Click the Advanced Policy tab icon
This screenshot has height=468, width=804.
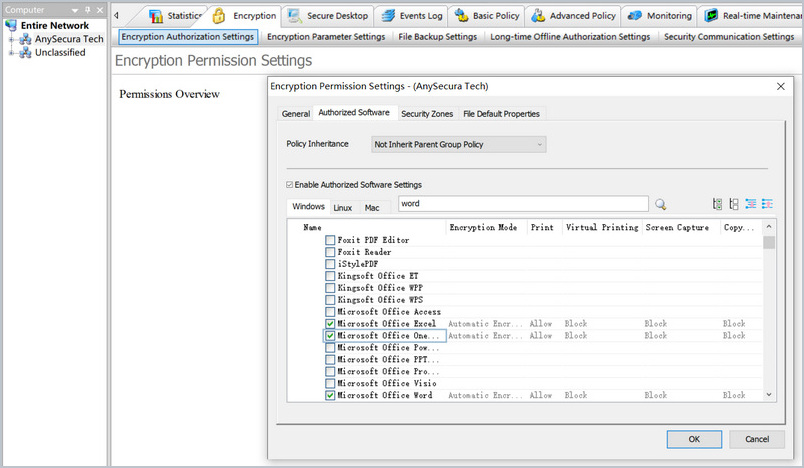click(538, 16)
